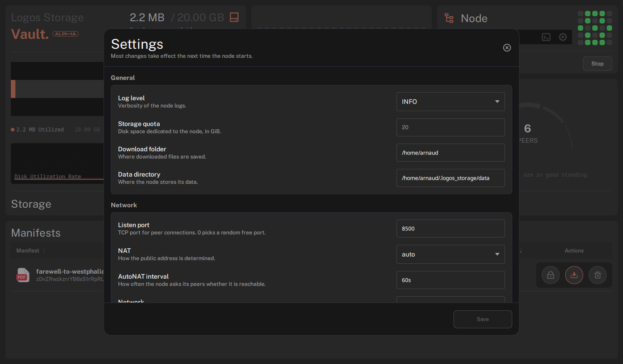This screenshot has width=623, height=364.
Task: Click the 'Listen port' setting label
Action: pos(133,225)
